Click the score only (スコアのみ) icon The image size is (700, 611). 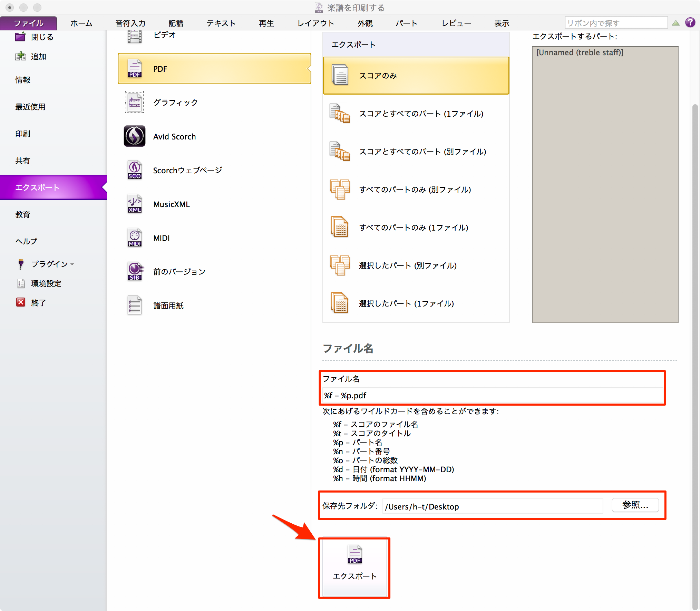[340, 75]
